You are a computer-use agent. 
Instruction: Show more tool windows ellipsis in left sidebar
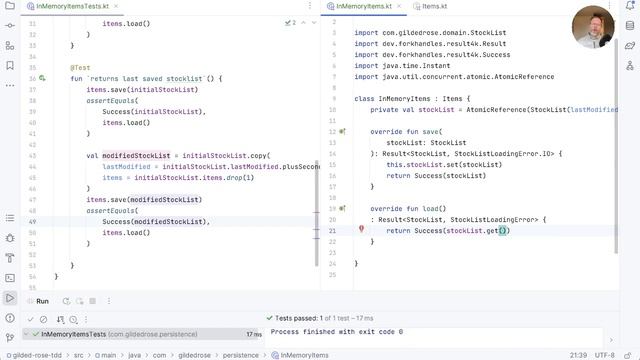point(10,85)
